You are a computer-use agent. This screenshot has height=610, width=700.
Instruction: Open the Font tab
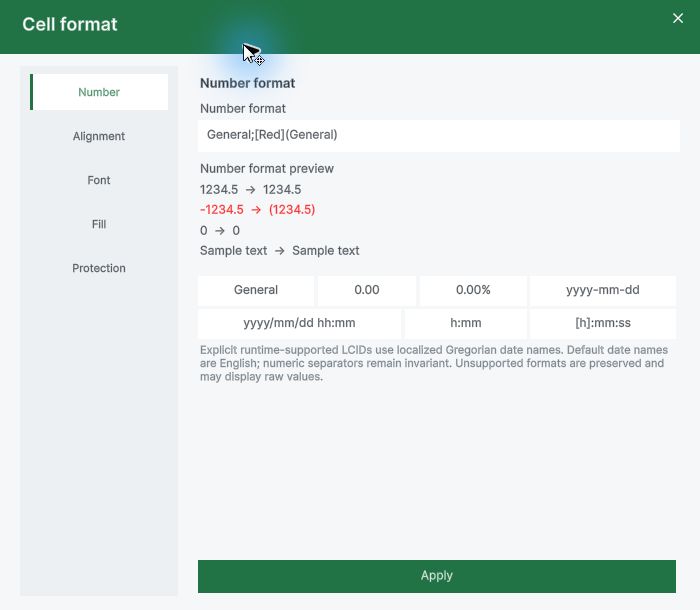[99, 180]
